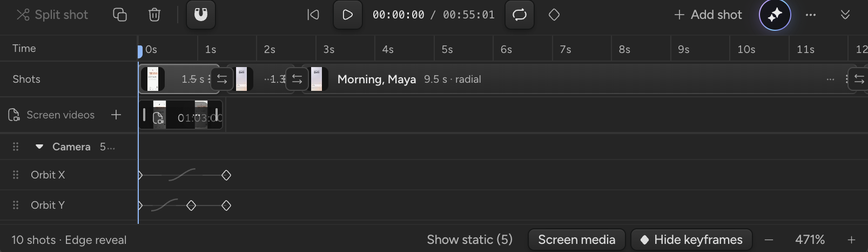The height and width of the screenshot is (252, 868).
Task: Select the first 1.5 s shot
Action: pos(179,79)
